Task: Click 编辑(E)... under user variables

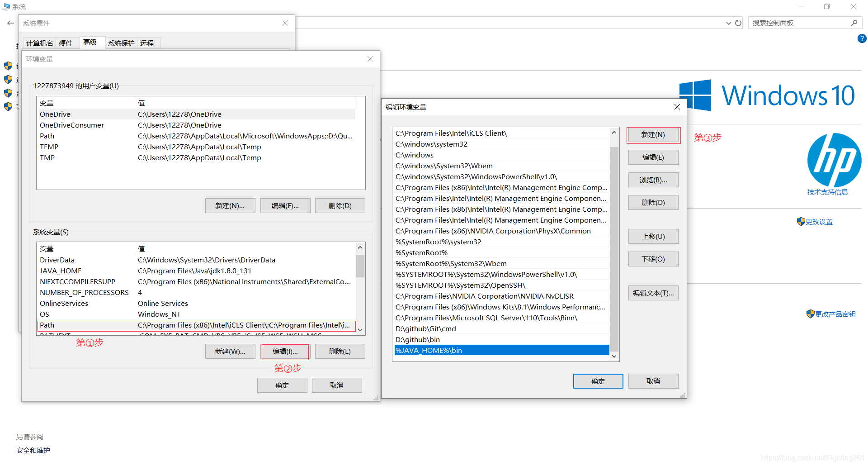Action: (x=285, y=206)
